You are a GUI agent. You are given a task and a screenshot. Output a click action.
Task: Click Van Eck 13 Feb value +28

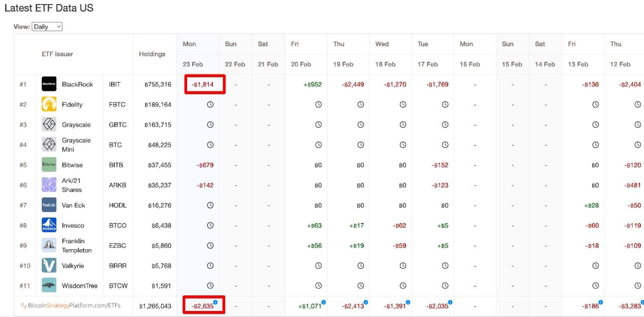592,205
